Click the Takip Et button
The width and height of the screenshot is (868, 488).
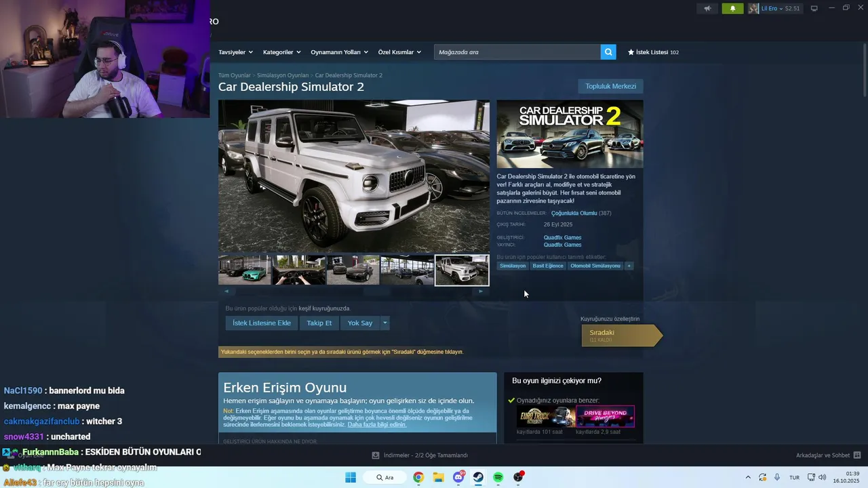(319, 323)
